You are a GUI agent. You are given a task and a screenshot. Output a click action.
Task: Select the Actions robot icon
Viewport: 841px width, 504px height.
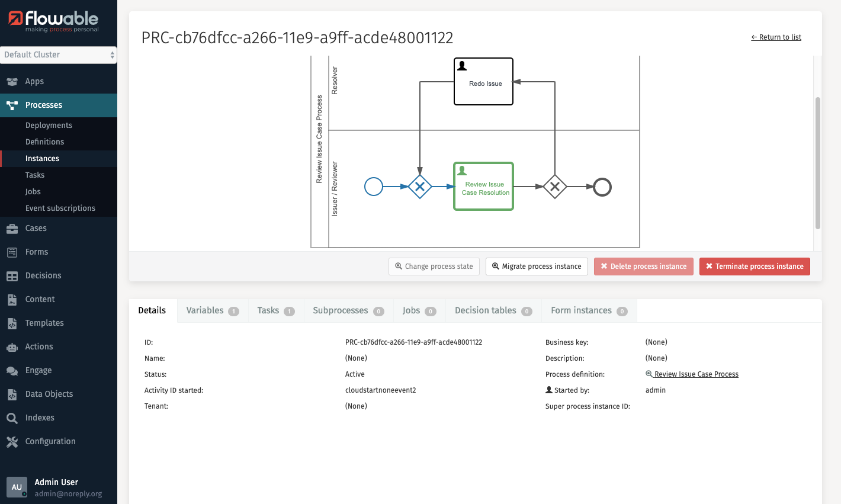click(x=12, y=347)
